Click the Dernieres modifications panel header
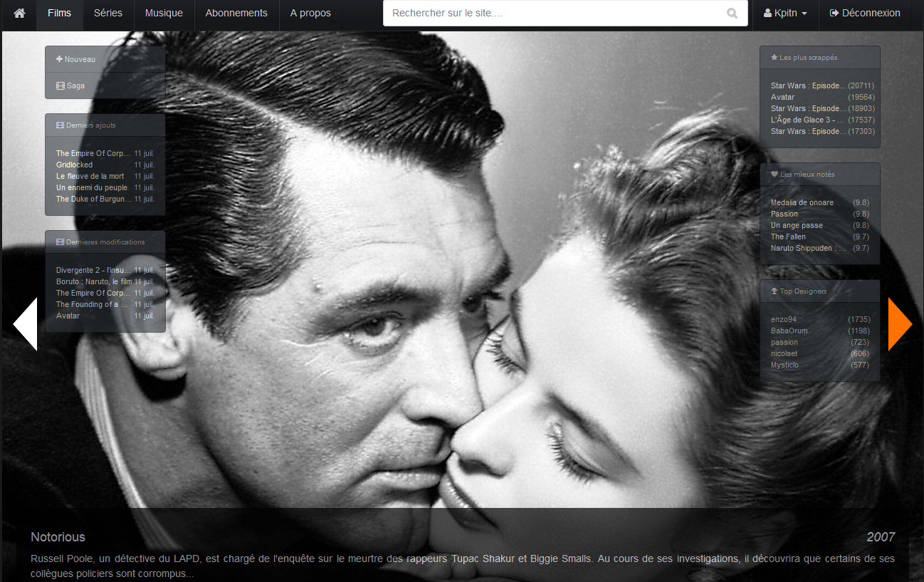This screenshot has height=582, width=924. click(x=105, y=242)
